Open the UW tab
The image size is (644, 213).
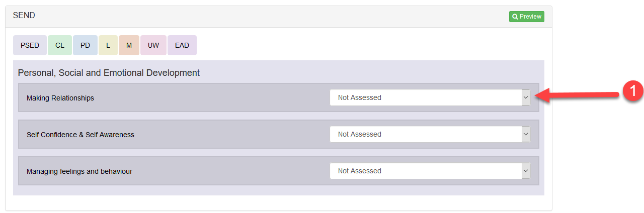tap(153, 45)
